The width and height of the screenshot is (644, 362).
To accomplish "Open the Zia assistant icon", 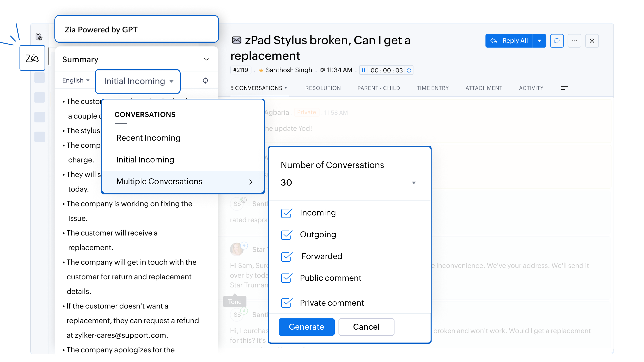I will [32, 58].
